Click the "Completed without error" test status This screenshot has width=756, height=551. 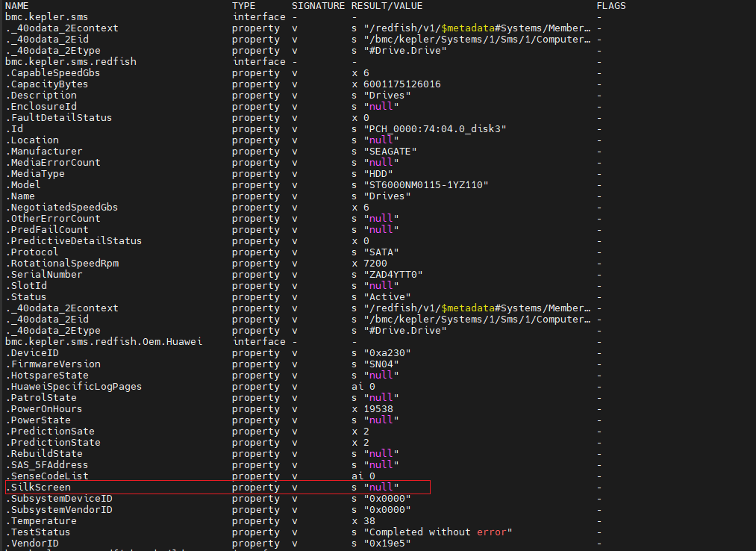(x=437, y=532)
